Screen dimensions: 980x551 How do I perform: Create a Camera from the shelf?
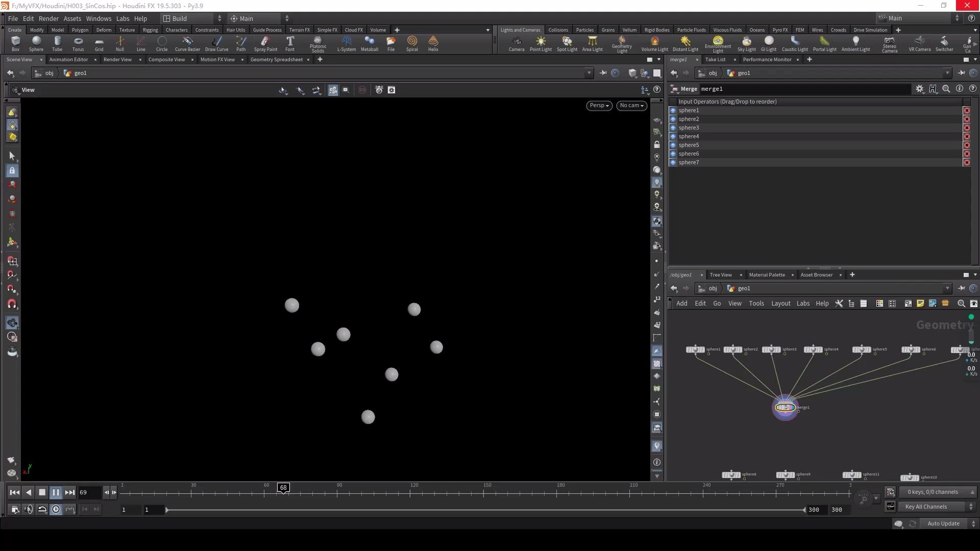(x=517, y=43)
